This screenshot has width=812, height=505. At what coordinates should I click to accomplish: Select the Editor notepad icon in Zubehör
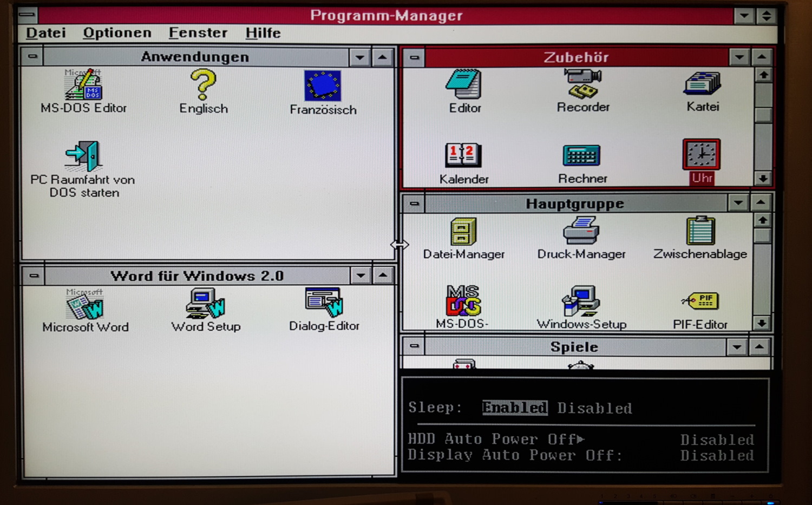[x=464, y=84]
